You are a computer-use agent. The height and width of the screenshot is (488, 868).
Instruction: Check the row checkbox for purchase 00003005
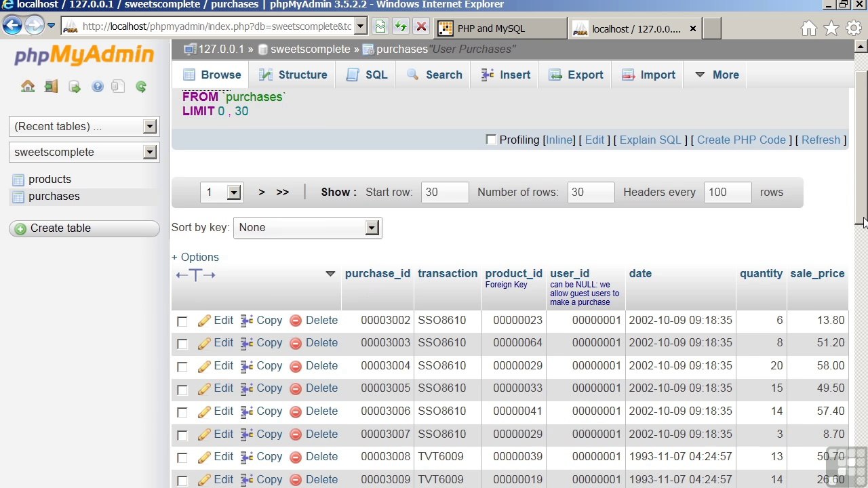[182, 390]
